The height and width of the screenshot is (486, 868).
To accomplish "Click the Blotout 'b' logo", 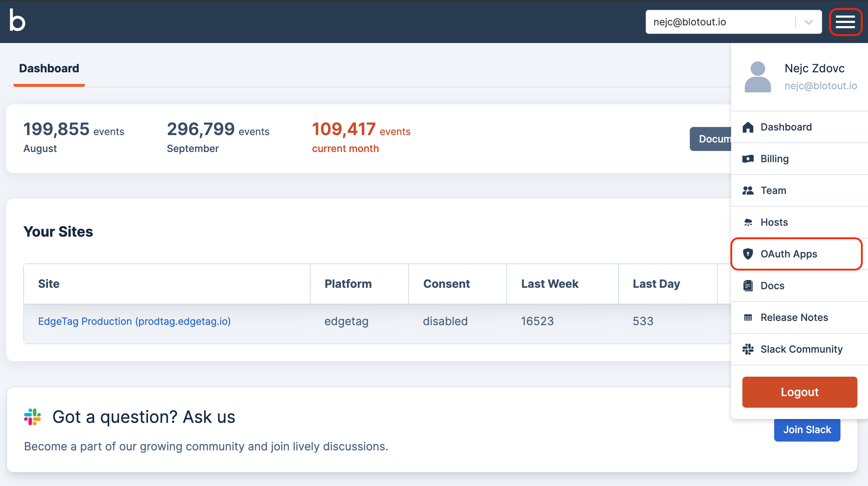I will pos(17,20).
